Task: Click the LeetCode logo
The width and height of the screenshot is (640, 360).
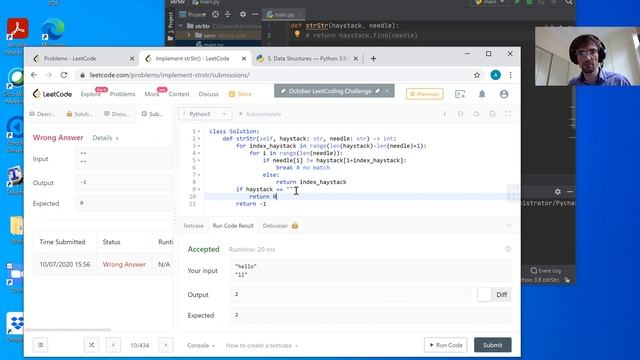Action: [52, 94]
